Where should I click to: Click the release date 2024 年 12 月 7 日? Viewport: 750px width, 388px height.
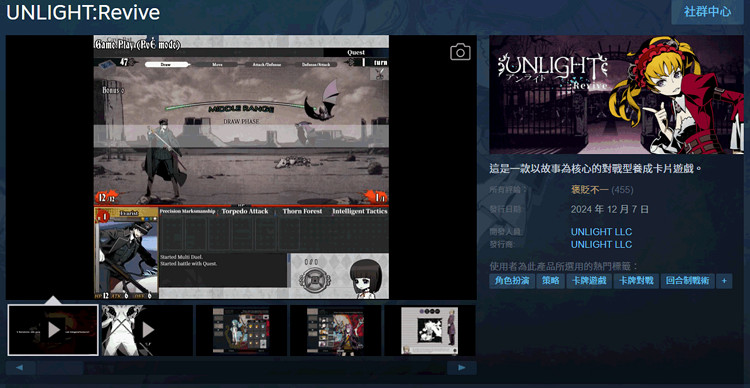(609, 209)
